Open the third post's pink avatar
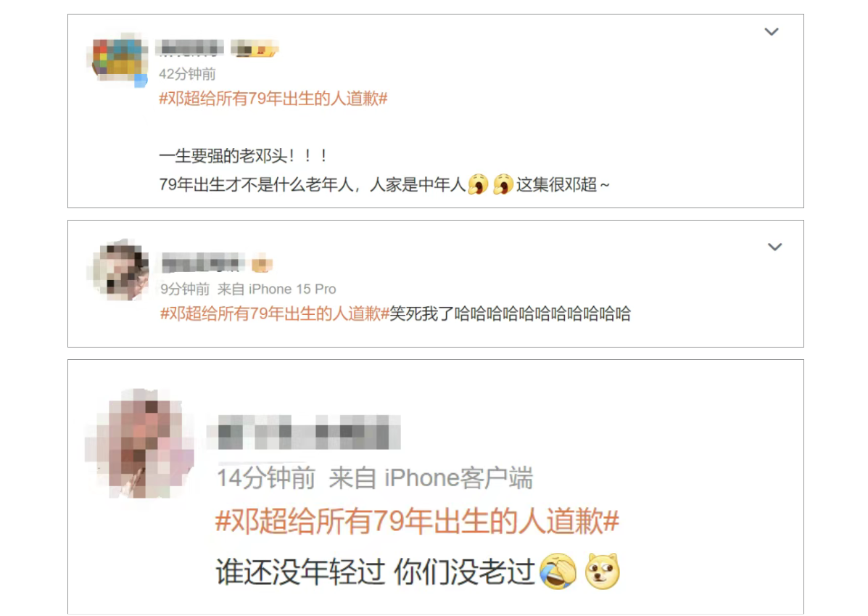Screen dimensions: 868x616 pyautogui.click(x=140, y=444)
